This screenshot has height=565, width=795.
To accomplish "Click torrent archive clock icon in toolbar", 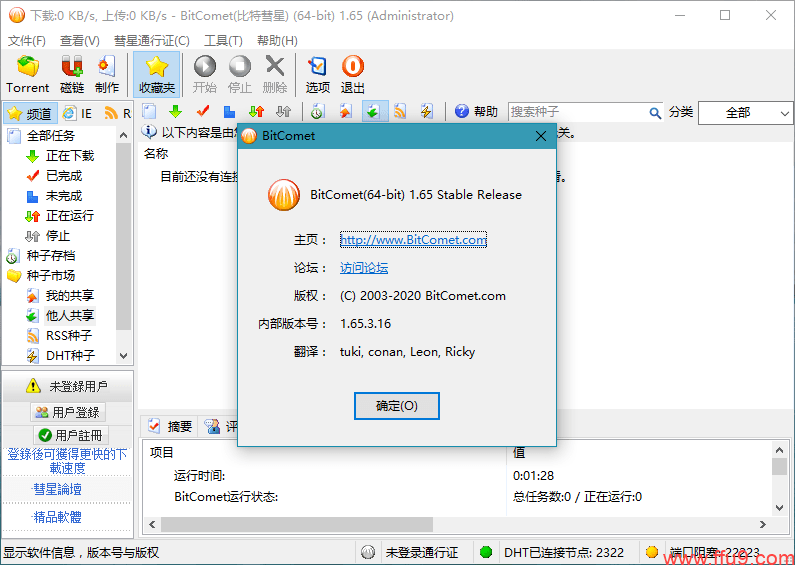I will [318, 112].
